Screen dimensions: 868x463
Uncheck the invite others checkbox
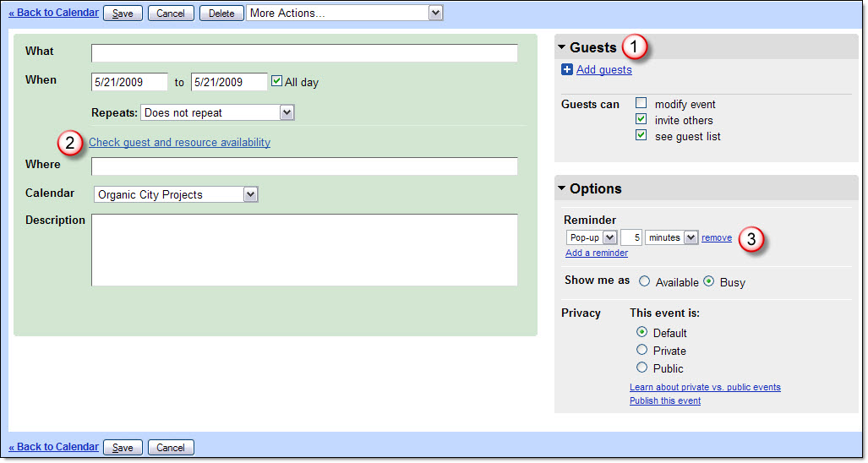641,120
